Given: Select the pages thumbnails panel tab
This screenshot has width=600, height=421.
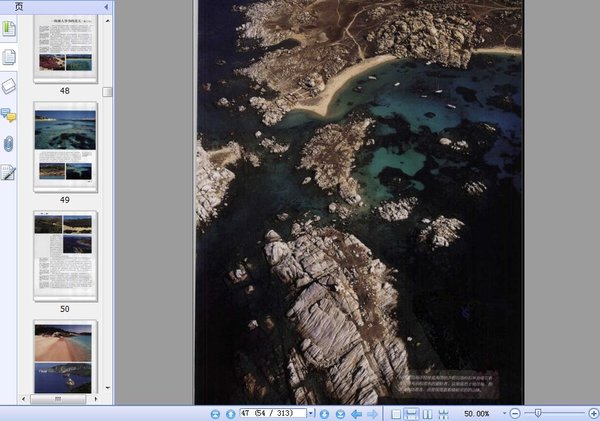Looking at the screenshot, I should tap(9, 57).
